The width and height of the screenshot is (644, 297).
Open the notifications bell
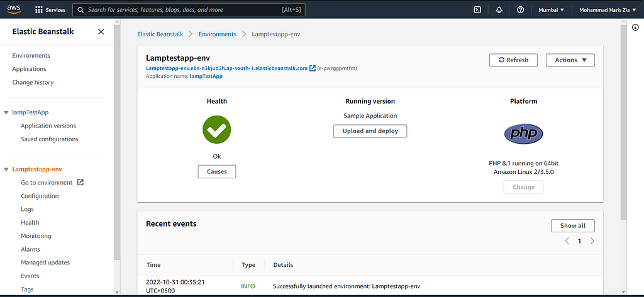pyautogui.click(x=499, y=10)
